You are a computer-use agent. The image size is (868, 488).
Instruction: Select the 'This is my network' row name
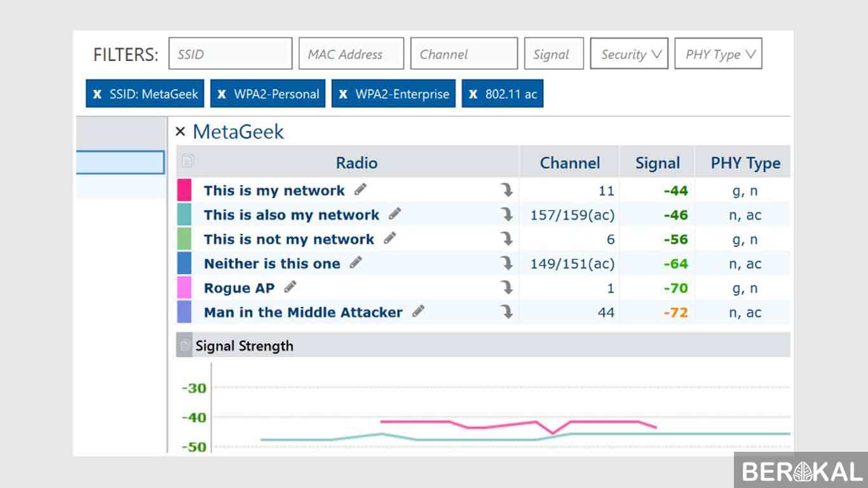[x=274, y=191]
